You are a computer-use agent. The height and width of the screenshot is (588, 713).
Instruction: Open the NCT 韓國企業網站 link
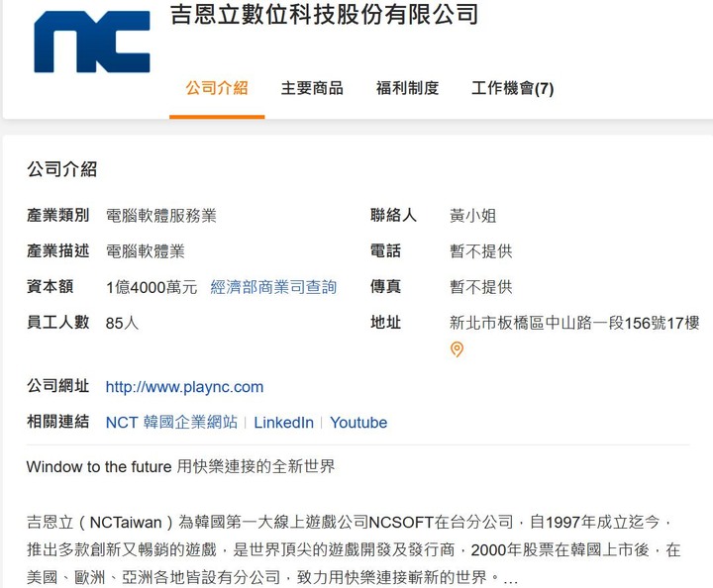pos(171,422)
